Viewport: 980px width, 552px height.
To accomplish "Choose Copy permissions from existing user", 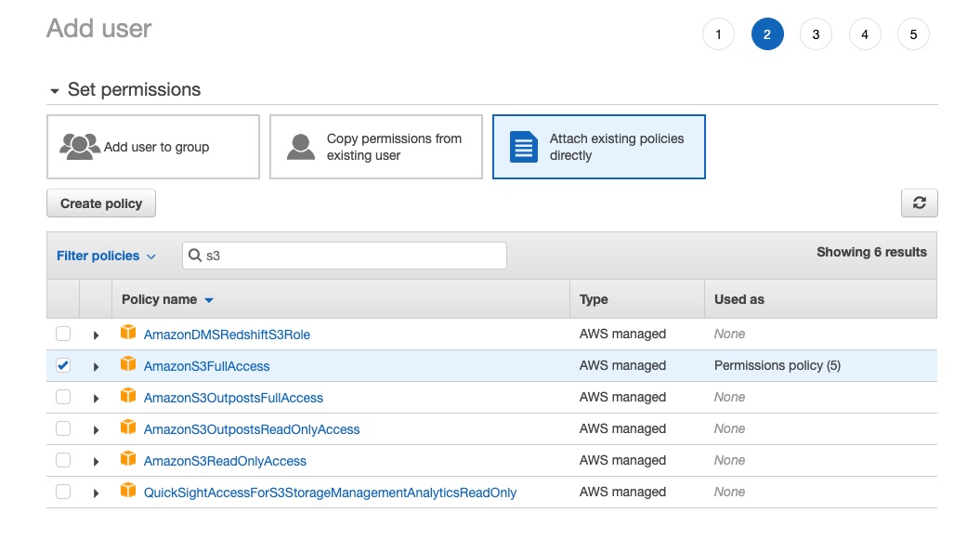I will point(375,147).
